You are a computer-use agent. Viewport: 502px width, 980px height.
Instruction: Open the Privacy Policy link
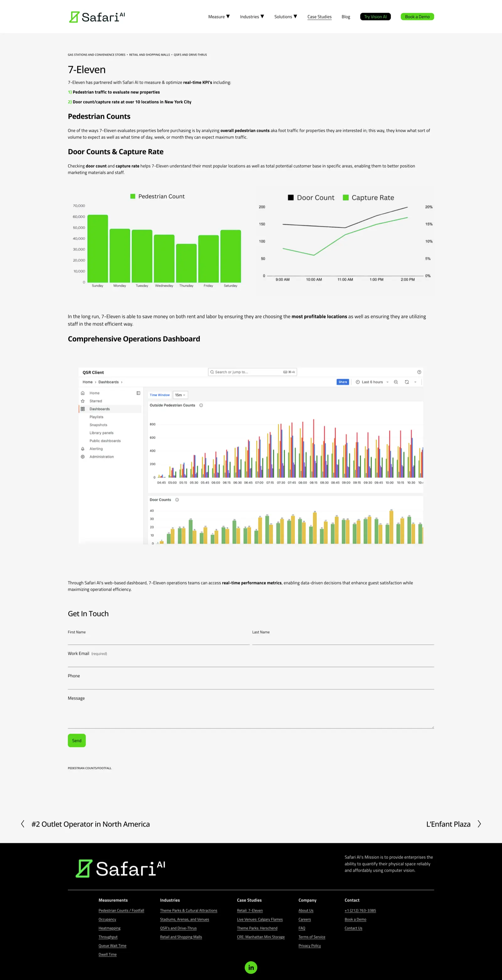309,946
